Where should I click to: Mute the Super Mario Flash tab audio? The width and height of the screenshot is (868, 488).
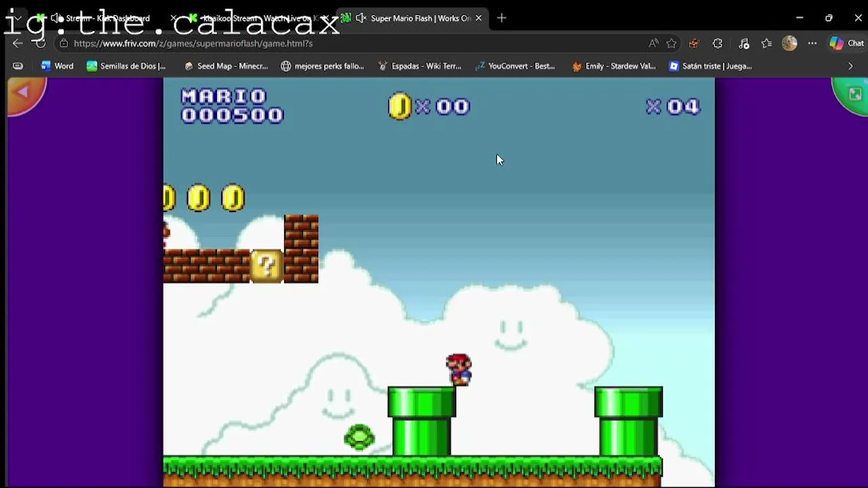361,18
